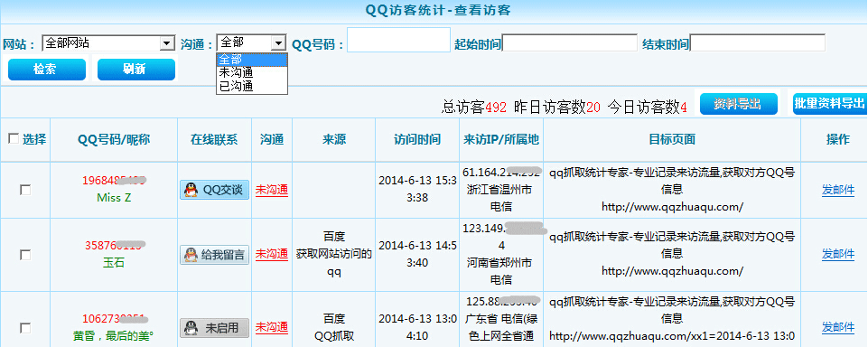
Task: Click the 资料导出 button
Action: pyautogui.click(x=739, y=104)
